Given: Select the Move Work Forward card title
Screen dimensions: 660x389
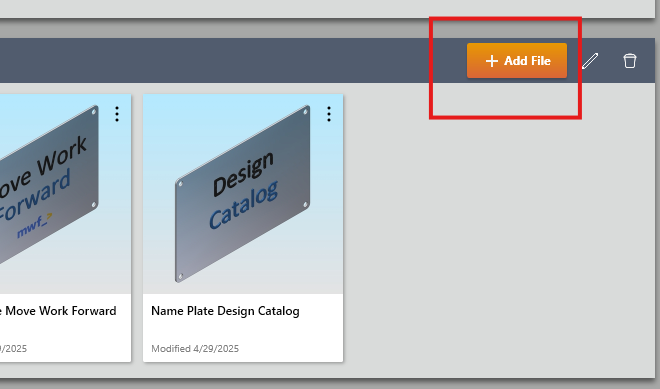Looking at the screenshot, I should [58, 311].
